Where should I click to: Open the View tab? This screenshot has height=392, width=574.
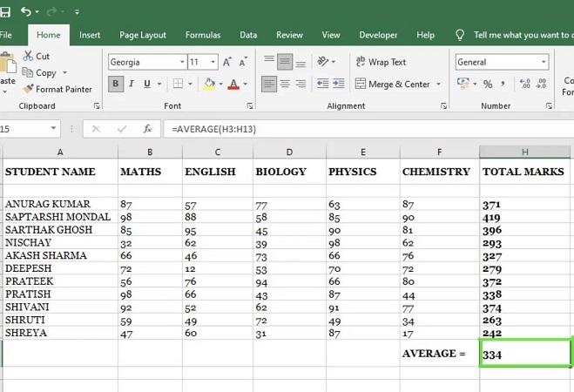331,35
